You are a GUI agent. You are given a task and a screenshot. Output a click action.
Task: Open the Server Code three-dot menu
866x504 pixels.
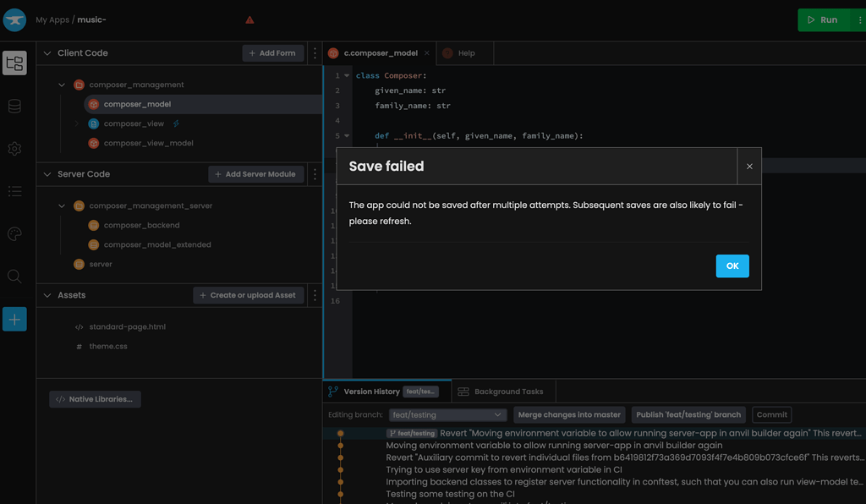pos(315,173)
